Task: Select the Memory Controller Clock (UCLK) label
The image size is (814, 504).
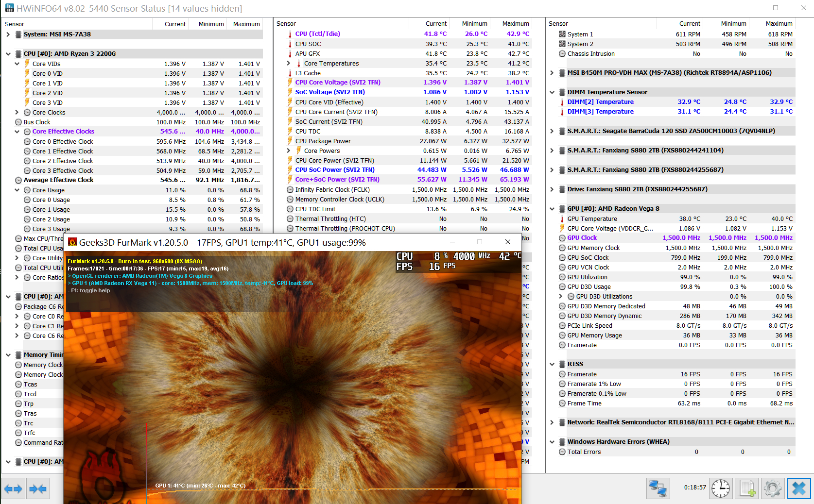Action: click(340, 199)
